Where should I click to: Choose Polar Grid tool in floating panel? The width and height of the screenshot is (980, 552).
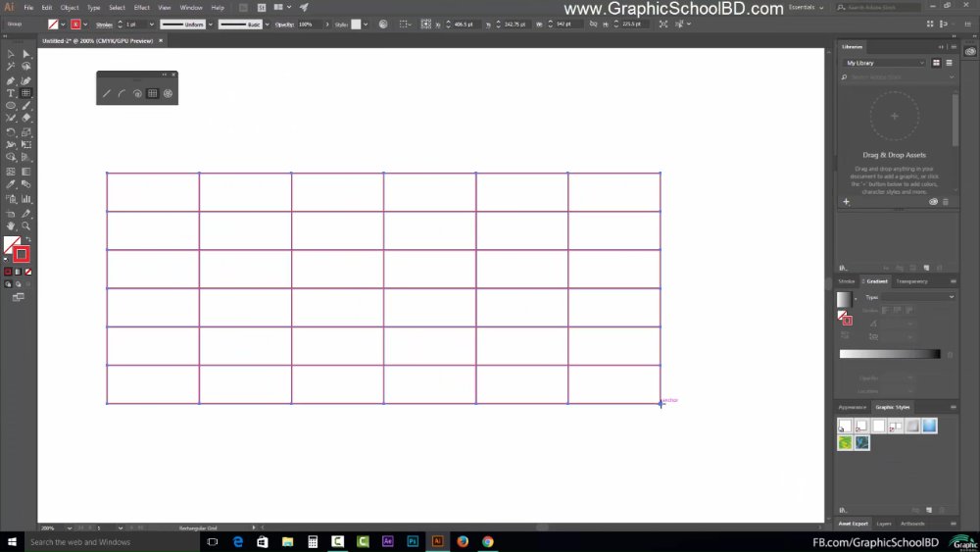tap(169, 94)
